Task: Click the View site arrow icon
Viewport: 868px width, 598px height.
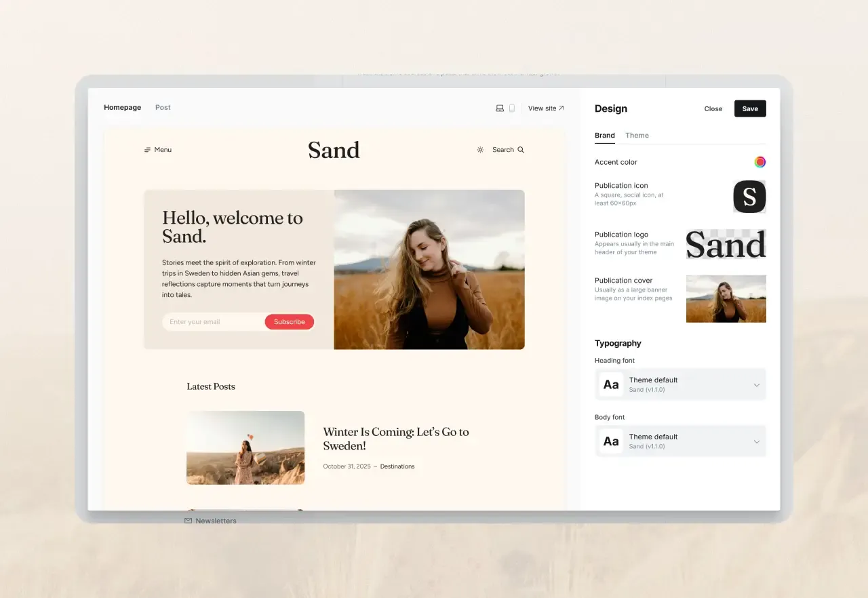Action: pyautogui.click(x=561, y=108)
